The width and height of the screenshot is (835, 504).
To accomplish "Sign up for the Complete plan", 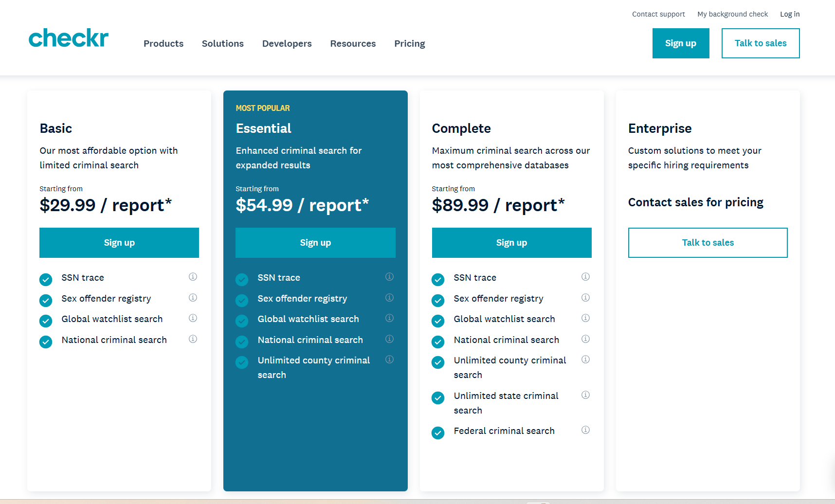I will coord(512,243).
